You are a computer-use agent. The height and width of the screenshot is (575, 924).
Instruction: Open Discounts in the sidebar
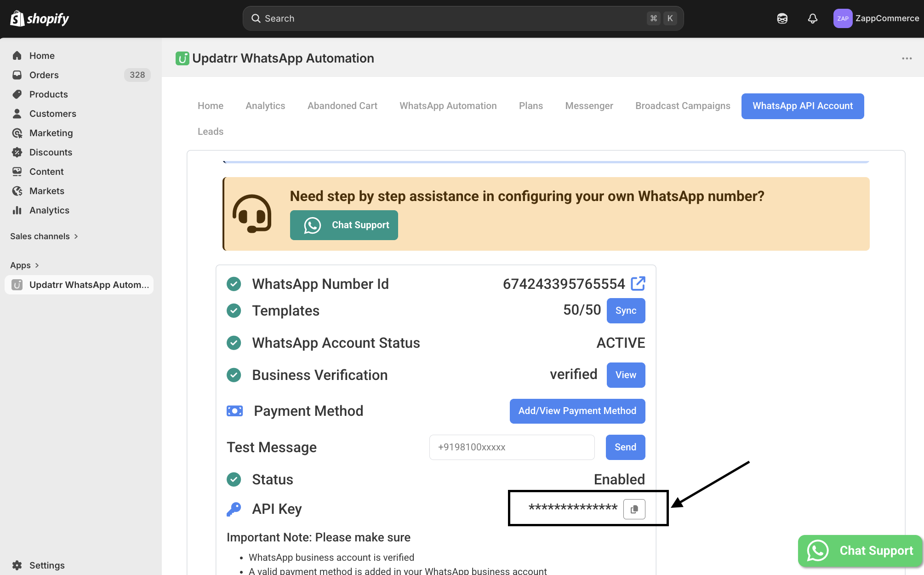[51, 152]
